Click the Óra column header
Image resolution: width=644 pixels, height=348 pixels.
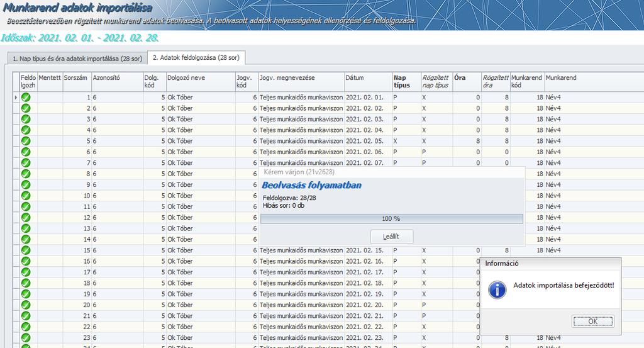(x=467, y=81)
